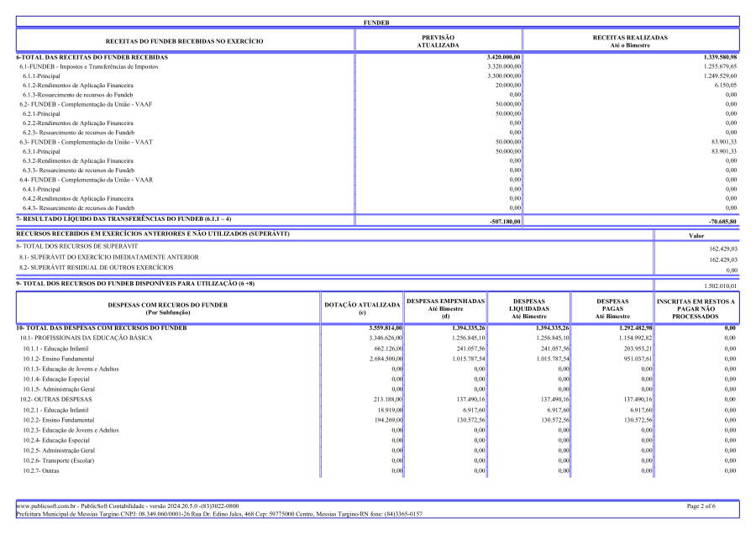Select the RECEITAS REALIZADAS column header

(x=638, y=40)
